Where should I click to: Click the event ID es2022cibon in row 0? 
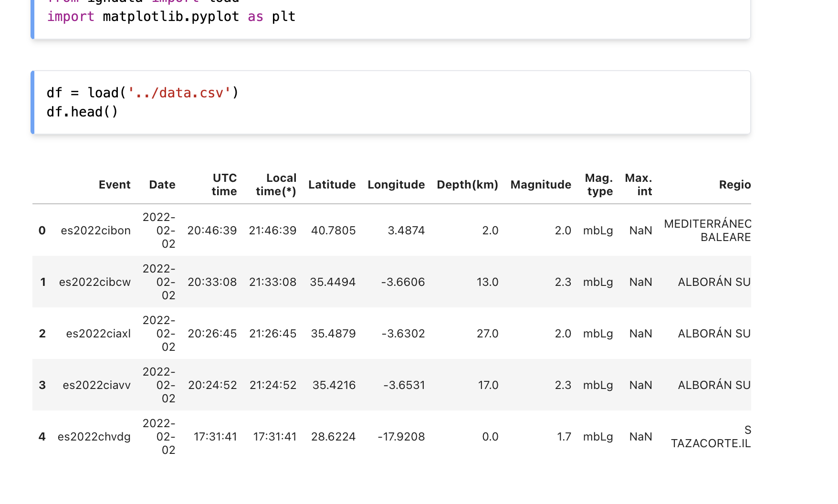pyautogui.click(x=95, y=231)
